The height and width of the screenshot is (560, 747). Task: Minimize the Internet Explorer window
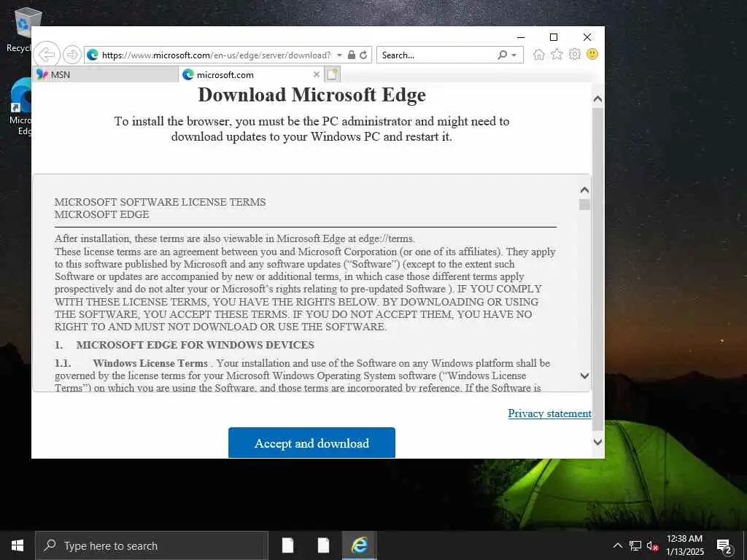(x=521, y=37)
